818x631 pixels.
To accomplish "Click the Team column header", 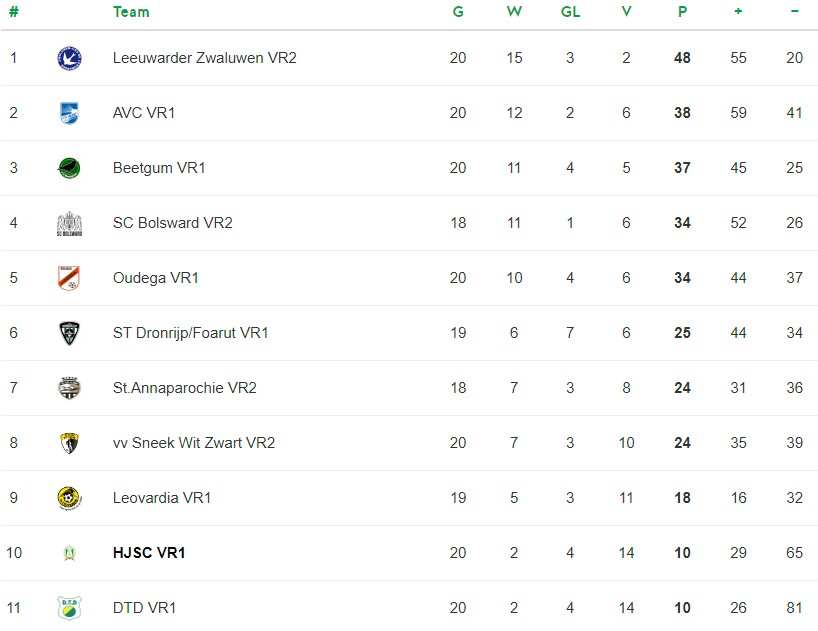I will 131,12.
